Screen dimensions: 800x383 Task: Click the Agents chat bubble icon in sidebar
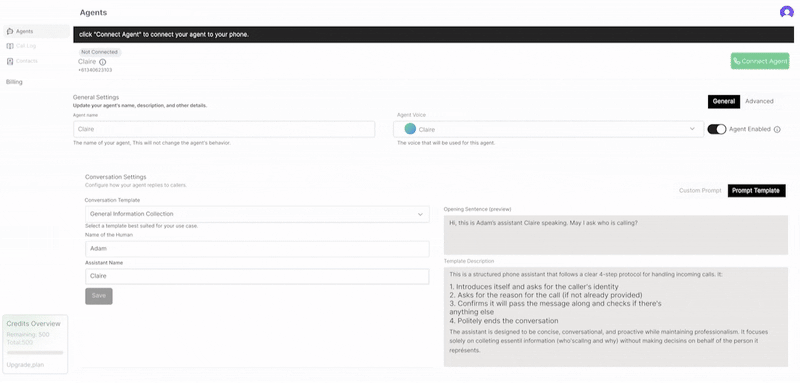[x=10, y=31]
